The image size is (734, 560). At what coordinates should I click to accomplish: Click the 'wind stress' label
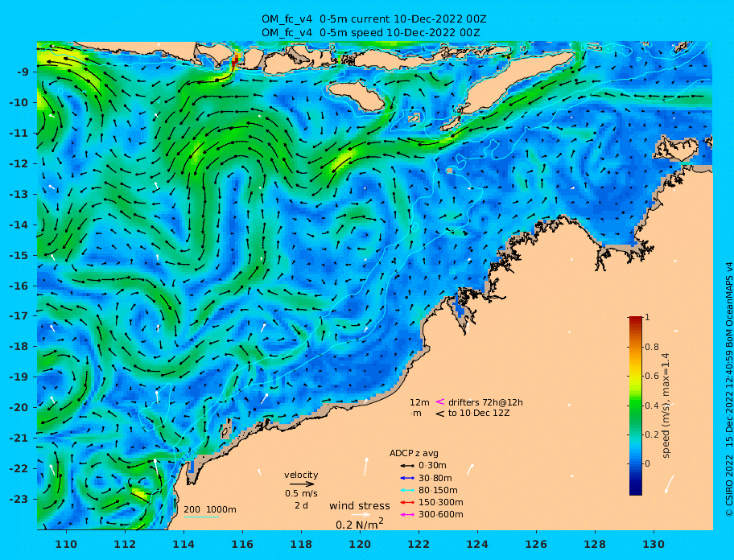point(360,506)
